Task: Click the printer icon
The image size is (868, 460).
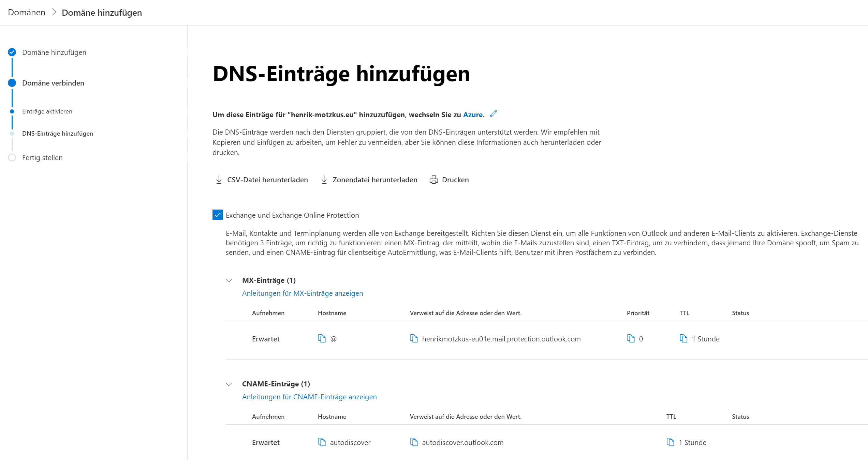Action: point(434,180)
